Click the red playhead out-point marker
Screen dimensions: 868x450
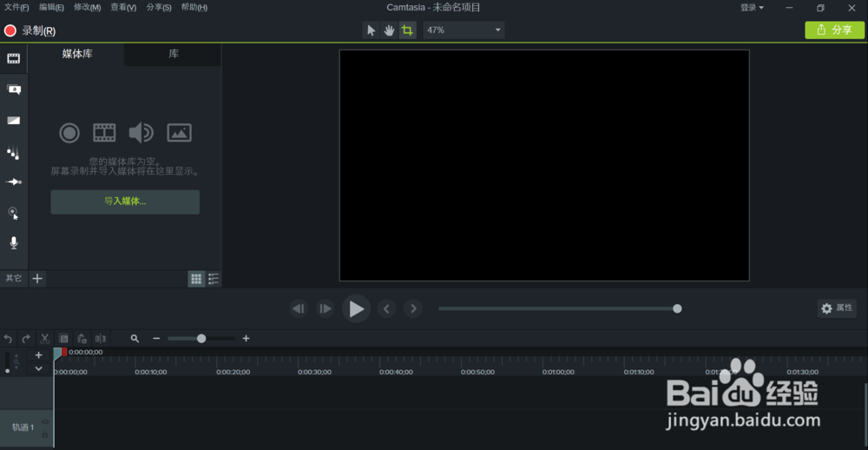click(64, 352)
